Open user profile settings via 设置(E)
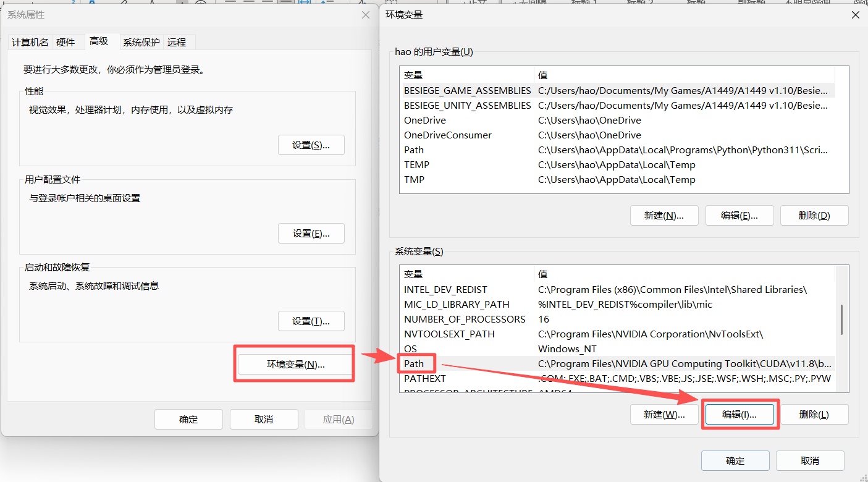Viewport: 868px width, 482px height. 311,233
